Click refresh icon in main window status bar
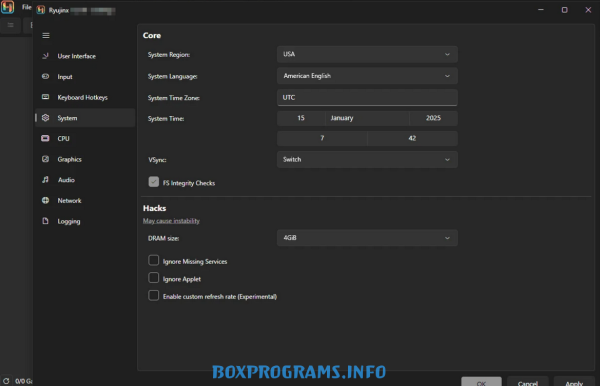The width and height of the screenshot is (600, 386). pyautogui.click(x=6, y=381)
